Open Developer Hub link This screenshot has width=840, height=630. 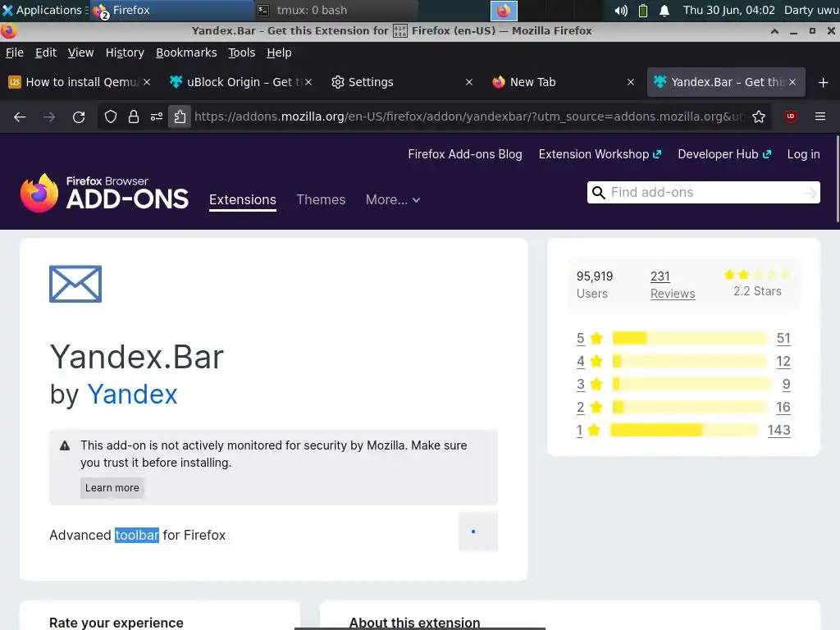(725, 154)
